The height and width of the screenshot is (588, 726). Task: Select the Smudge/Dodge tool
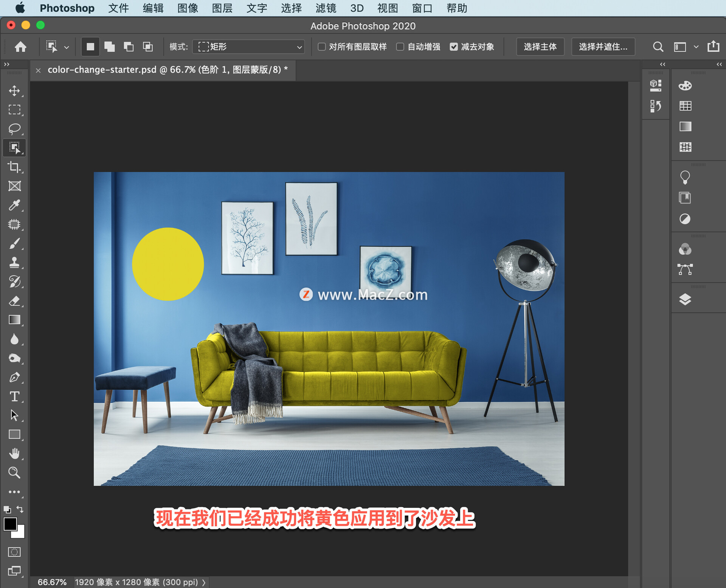pyautogui.click(x=14, y=358)
